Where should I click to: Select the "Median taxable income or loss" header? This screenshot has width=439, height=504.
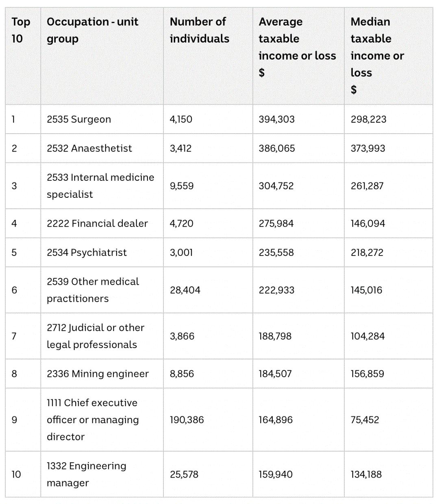pos(377,55)
